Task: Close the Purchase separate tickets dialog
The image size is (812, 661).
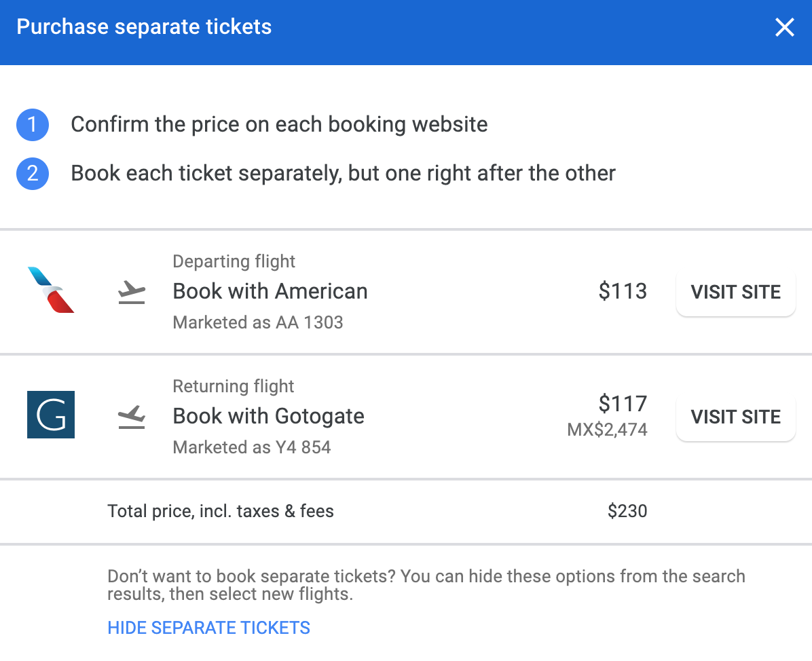Action: point(784,28)
